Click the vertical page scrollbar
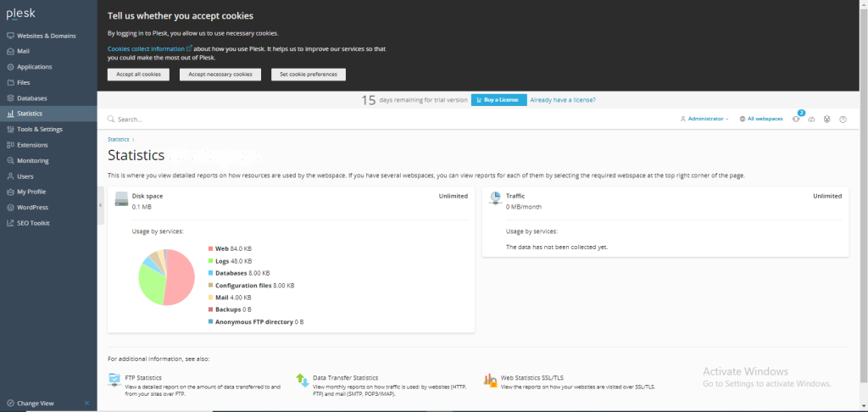This screenshot has width=868, height=412. click(864, 194)
